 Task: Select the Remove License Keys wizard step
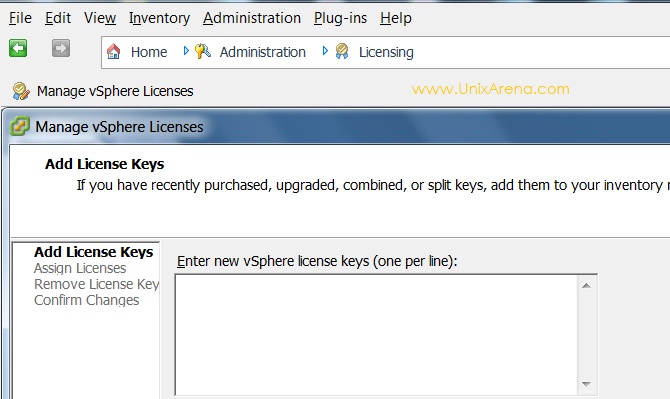click(x=97, y=284)
